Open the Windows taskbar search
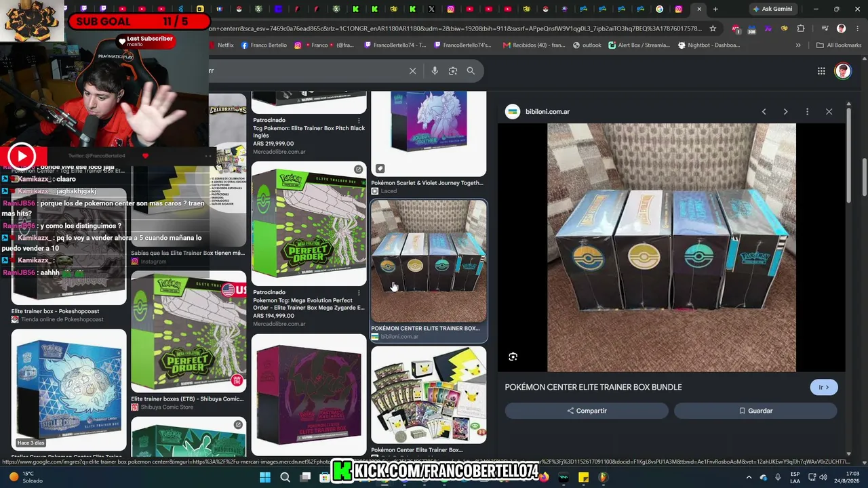 tap(285, 477)
